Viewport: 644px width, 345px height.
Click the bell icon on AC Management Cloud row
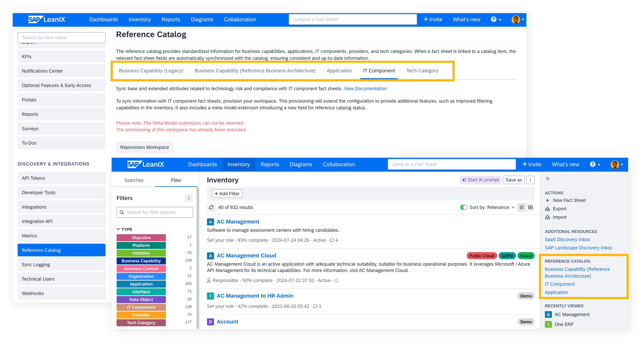coord(337,281)
